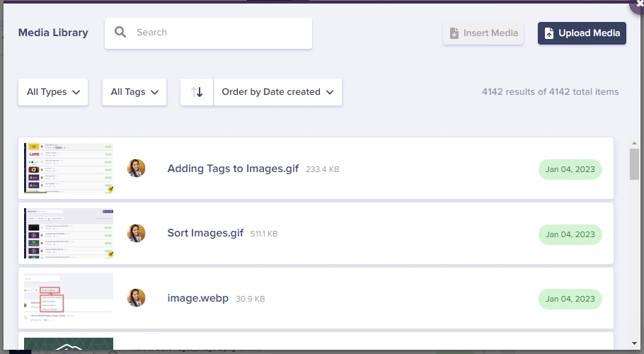Screen dimensions: 644x354
Task: Select the image.webp thumbnail
Action: pyautogui.click(x=69, y=298)
